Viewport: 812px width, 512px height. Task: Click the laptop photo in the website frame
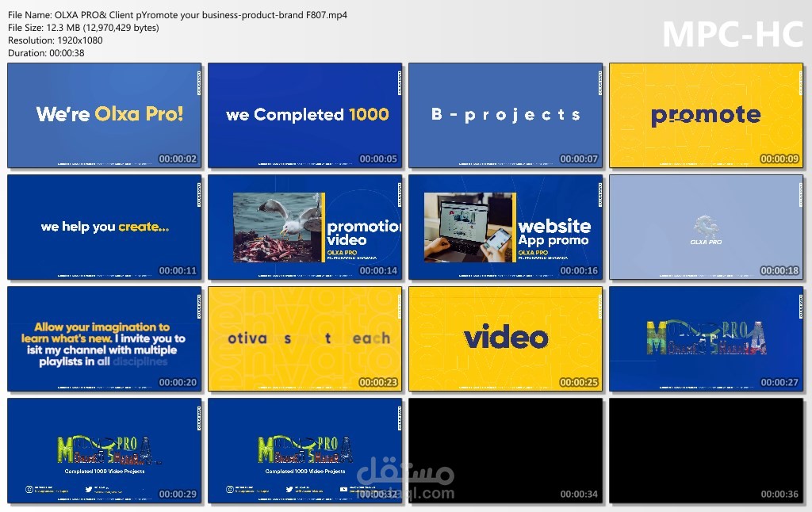469,227
